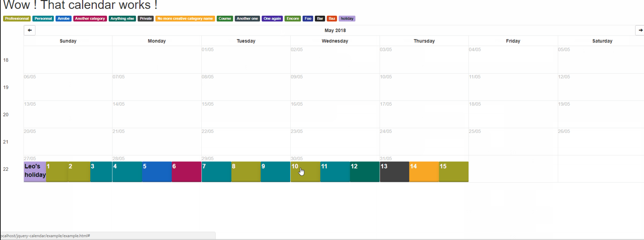The width and height of the screenshot is (644, 240).
Task: Select the Arrobe category tag
Action: [x=64, y=19]
